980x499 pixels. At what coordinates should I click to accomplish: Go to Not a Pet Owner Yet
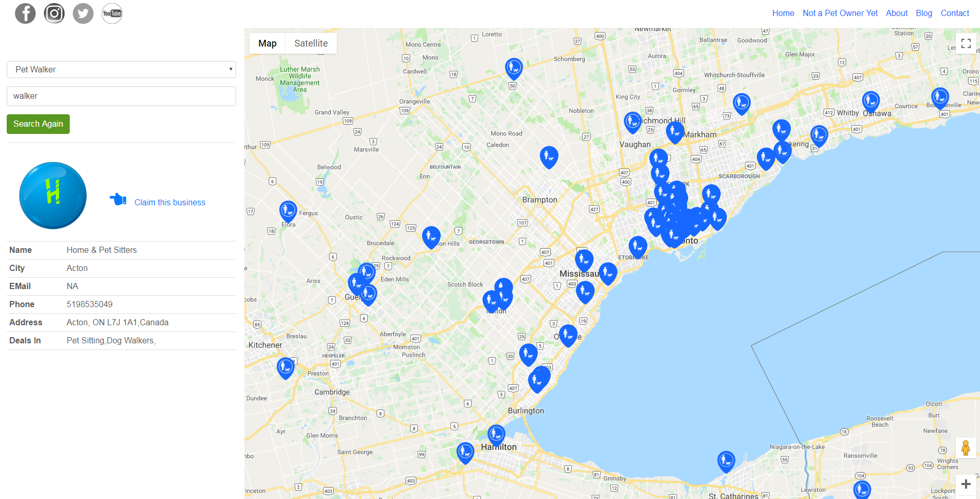[x=840, y=13]
